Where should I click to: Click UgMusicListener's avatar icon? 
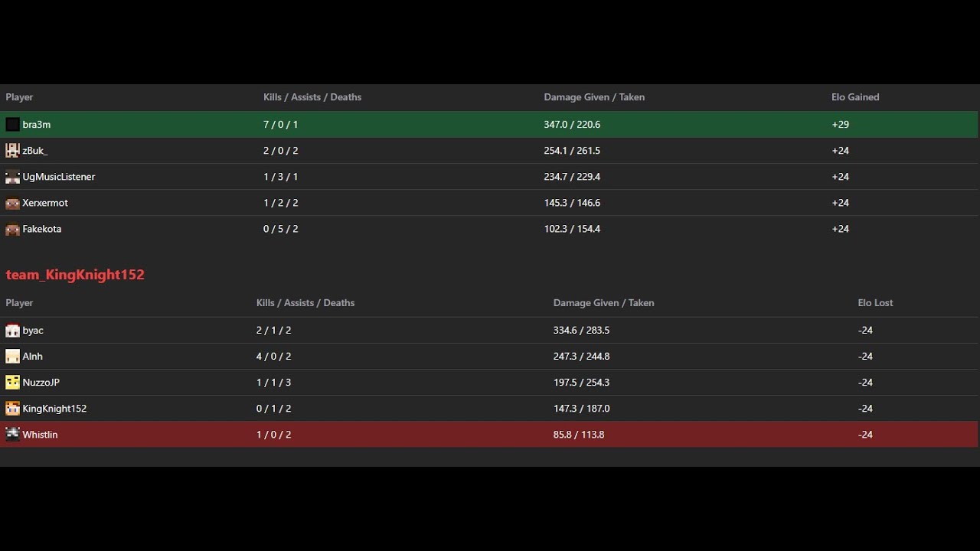[12, 177]
